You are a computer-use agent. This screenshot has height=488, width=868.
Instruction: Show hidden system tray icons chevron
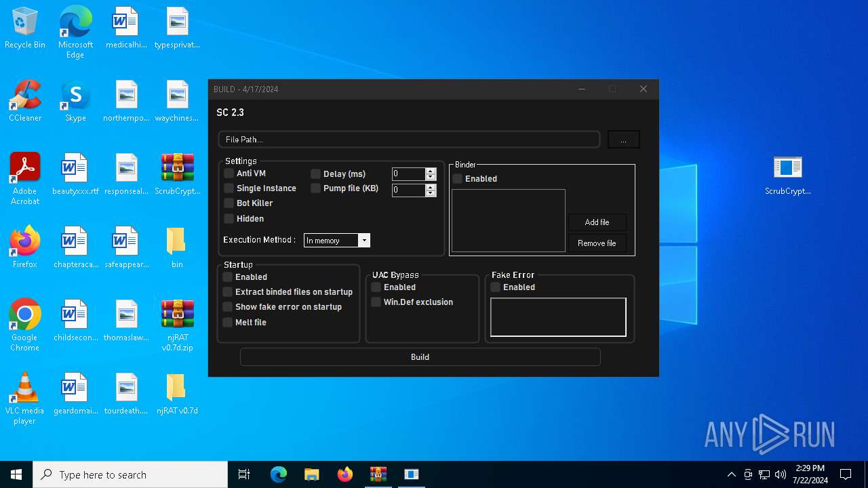(x=731, y=474)
